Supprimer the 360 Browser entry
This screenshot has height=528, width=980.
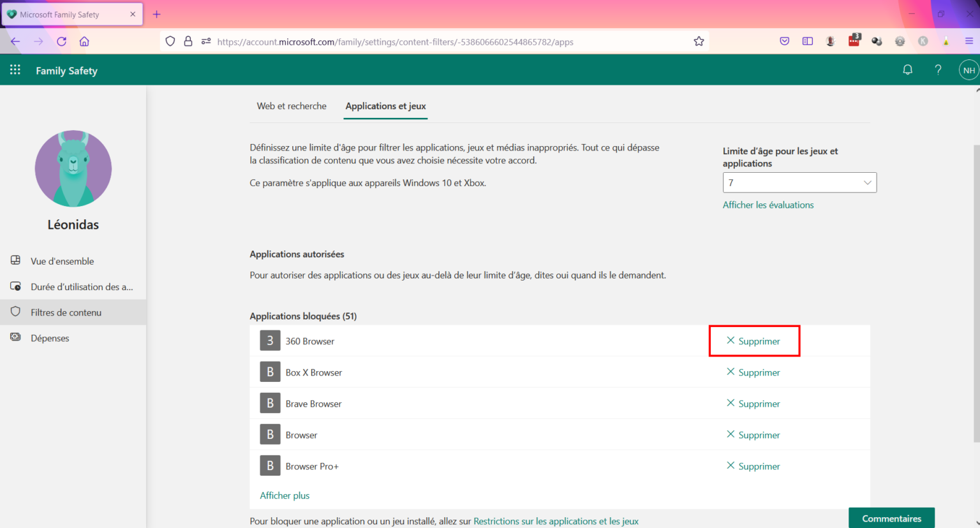(x=754, y=341)
